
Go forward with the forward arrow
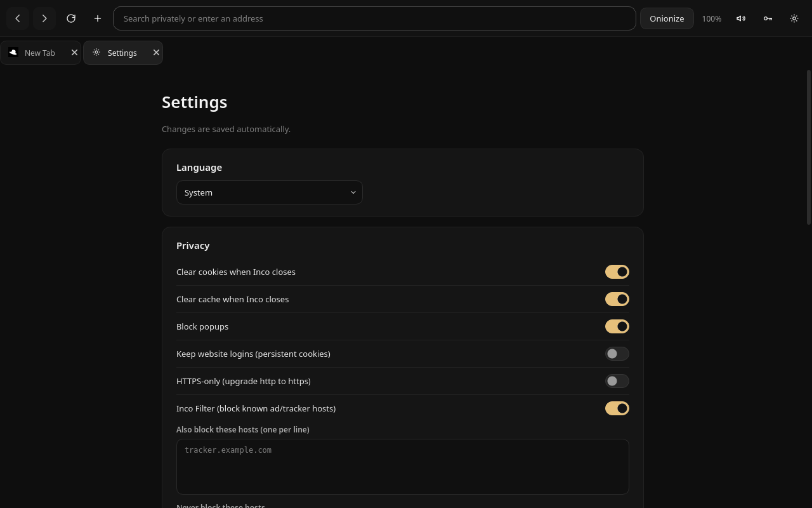44,18
